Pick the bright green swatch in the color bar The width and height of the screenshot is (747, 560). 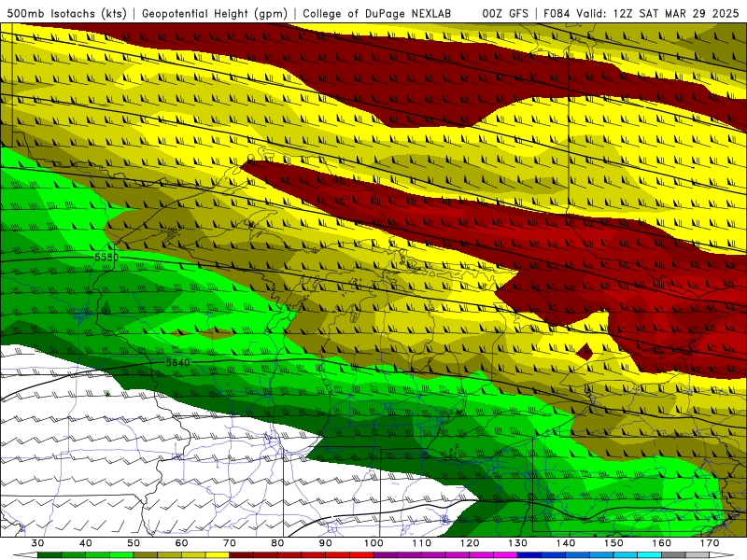point(121,556)
